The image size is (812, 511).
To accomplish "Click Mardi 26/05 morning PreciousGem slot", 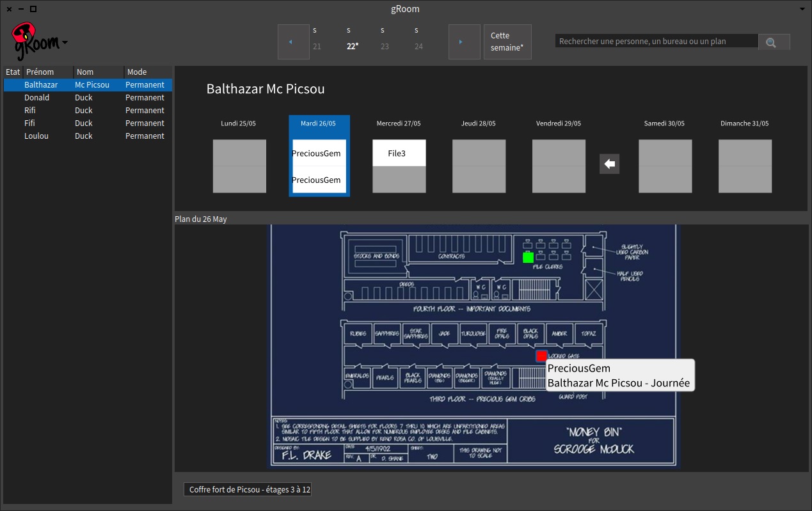I will tap(319, 153).
